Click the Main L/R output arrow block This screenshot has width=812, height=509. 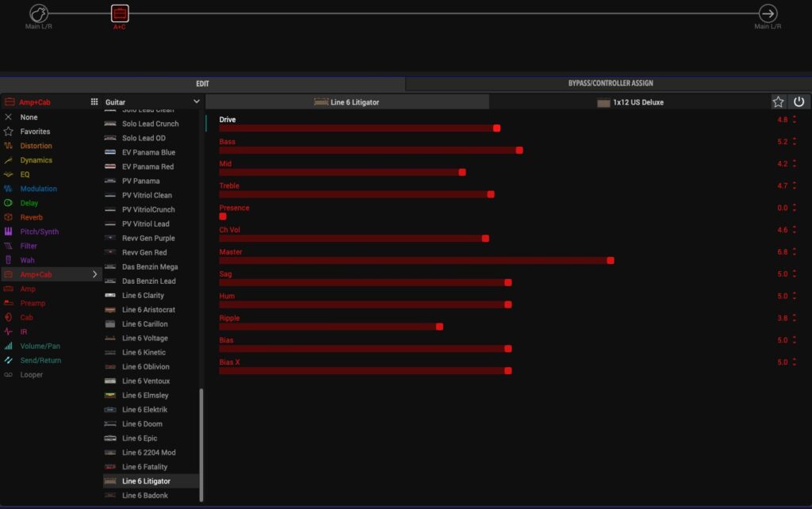[768, 13]
